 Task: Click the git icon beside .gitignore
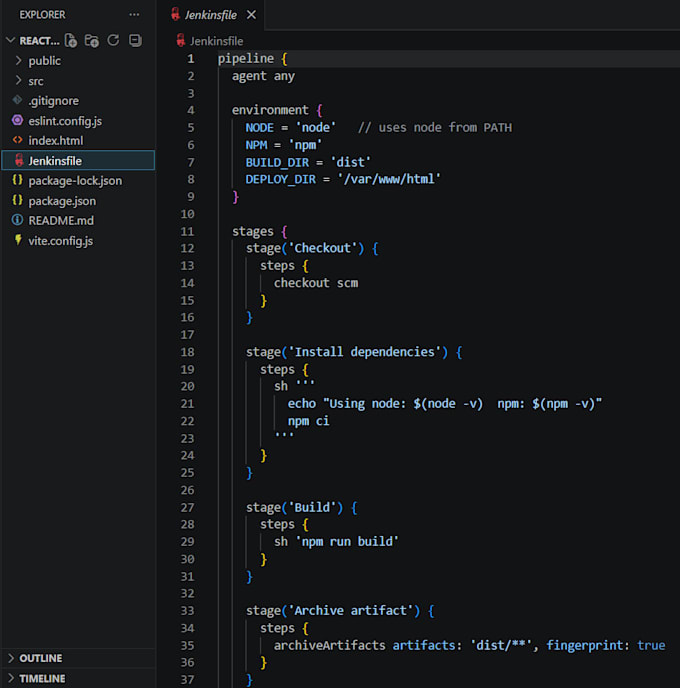coord(18,100)
